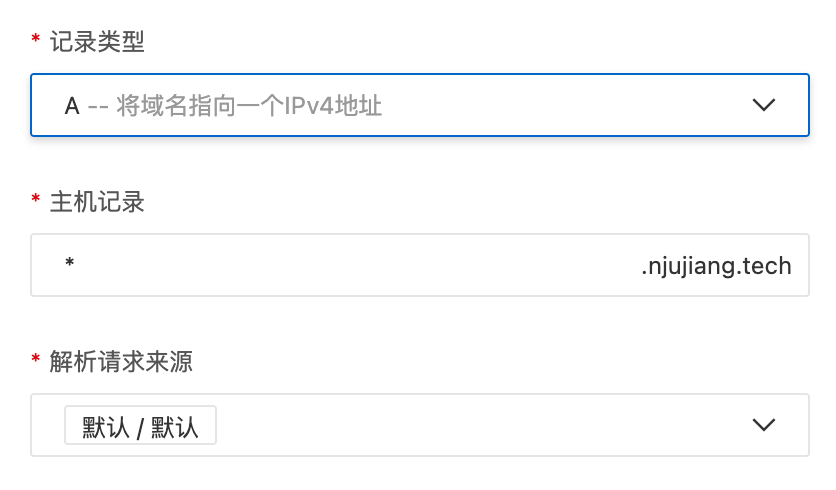Image resolution: width=836 pixels, height=490 pixels.
Task: Click the red asterisk beside 记录类型
Action: [x=36, y=41]
